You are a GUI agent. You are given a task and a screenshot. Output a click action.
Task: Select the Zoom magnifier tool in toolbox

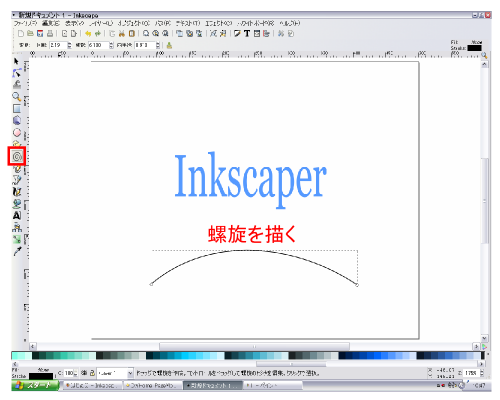17,97
